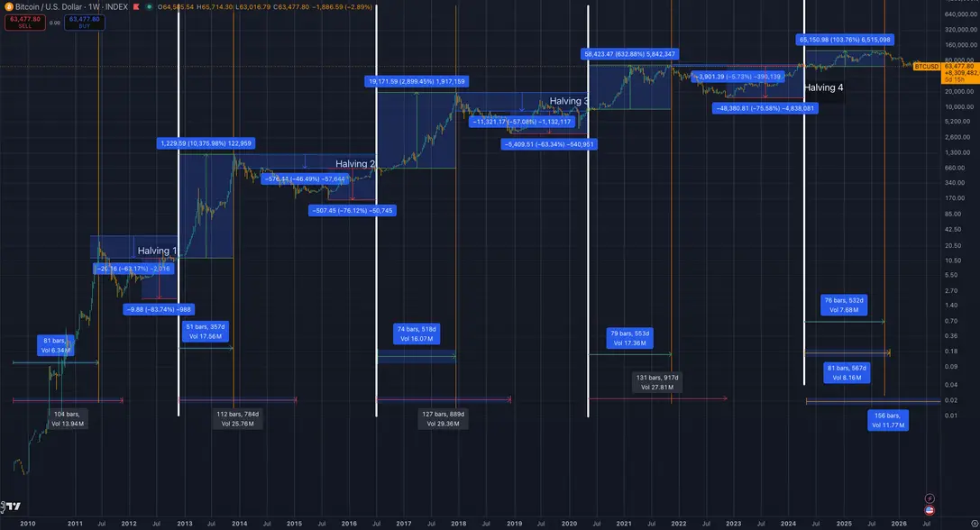980x530 pixels.
Task: Click the 640,000.00 price axis label
Action: (961, 14)
